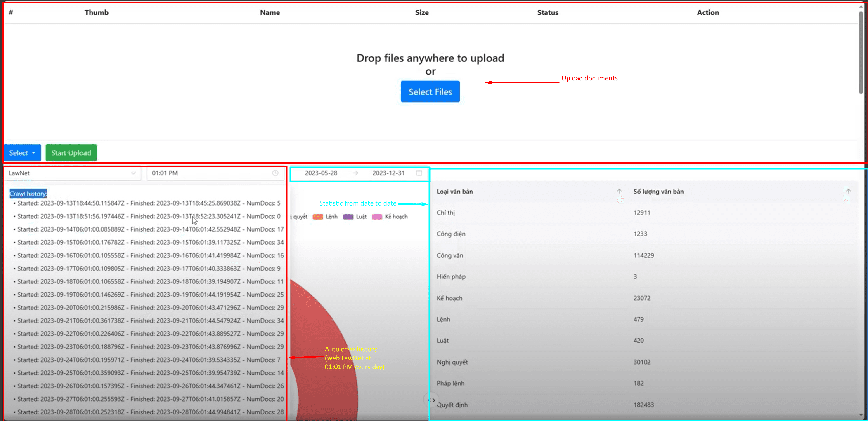Open the LawNet source dropdown
868x421 pixels.
click(72, 173)
